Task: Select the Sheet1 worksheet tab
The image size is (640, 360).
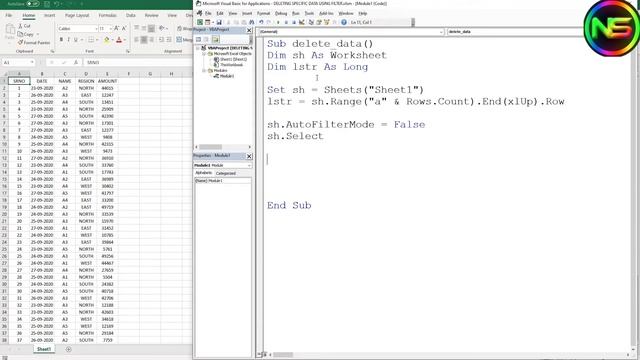Action: click(x=44, y=349)
